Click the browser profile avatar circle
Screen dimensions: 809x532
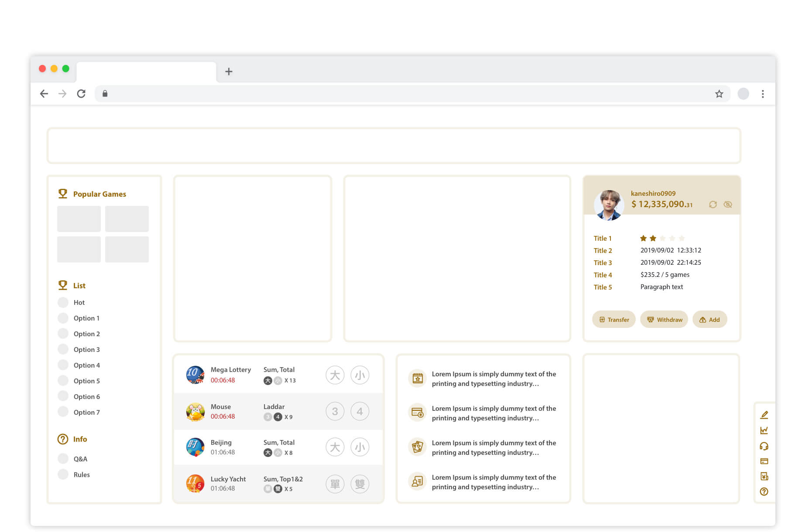point(743,94)
